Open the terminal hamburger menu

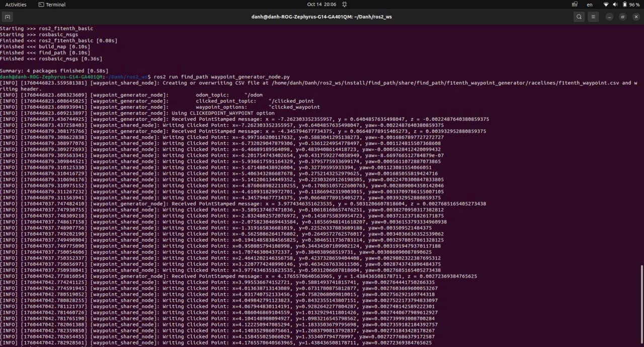593,17
